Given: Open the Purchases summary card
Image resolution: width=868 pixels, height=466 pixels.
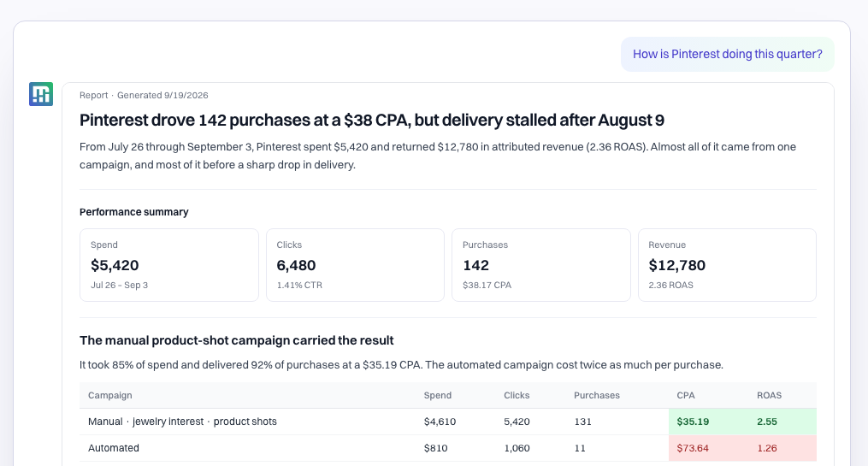Looking at the screenshot, I should coord(541,265).
